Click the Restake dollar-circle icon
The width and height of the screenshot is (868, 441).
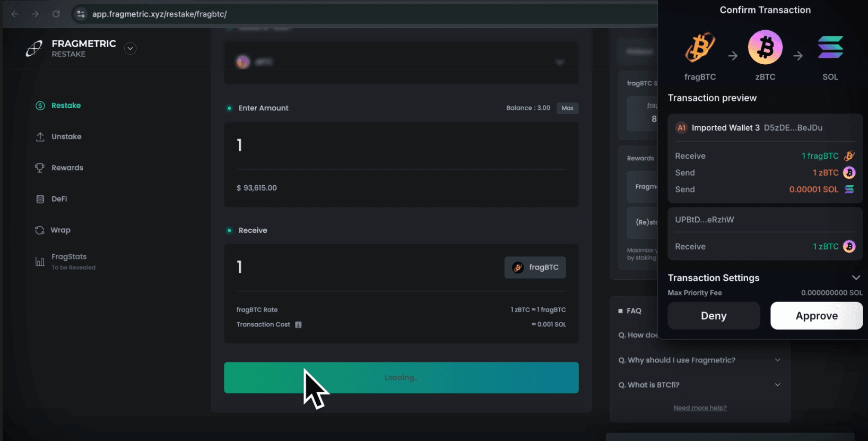click(x=40, y=106)
